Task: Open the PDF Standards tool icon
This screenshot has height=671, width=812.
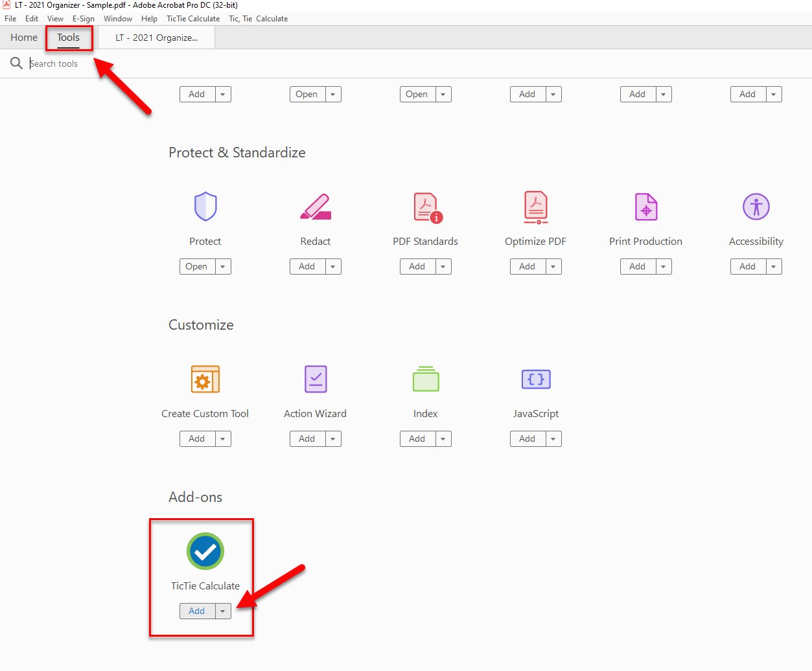Action: coord(427,207)
